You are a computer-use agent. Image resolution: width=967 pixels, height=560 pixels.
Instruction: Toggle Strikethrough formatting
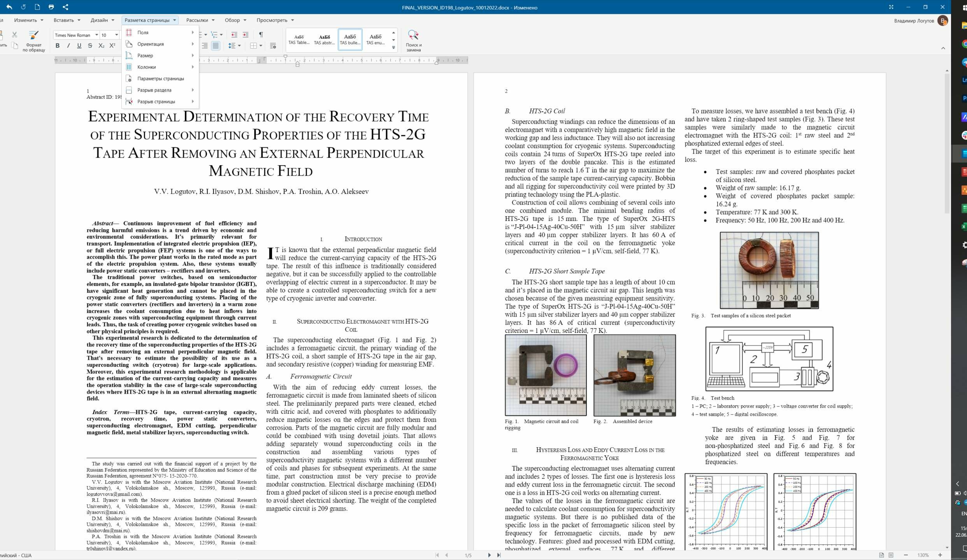[x=90, y=45]
